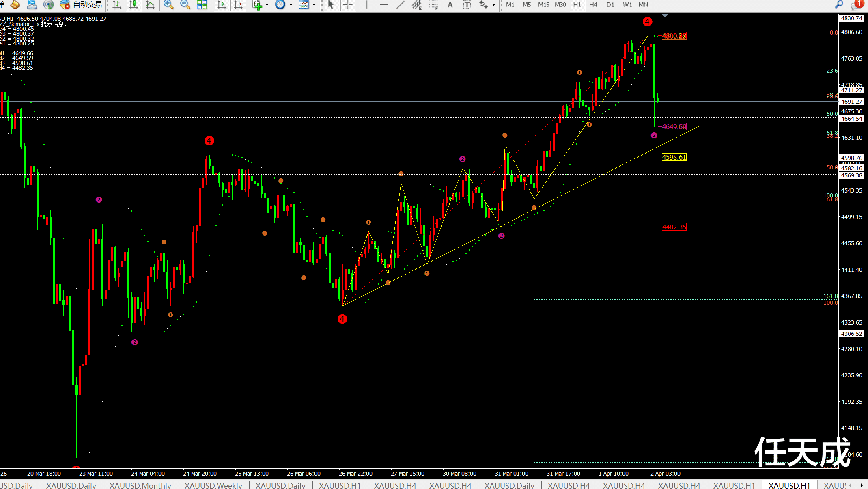Click the Text Label tool icon
This screenshot has height=489, width=868.
pos(467,5)
